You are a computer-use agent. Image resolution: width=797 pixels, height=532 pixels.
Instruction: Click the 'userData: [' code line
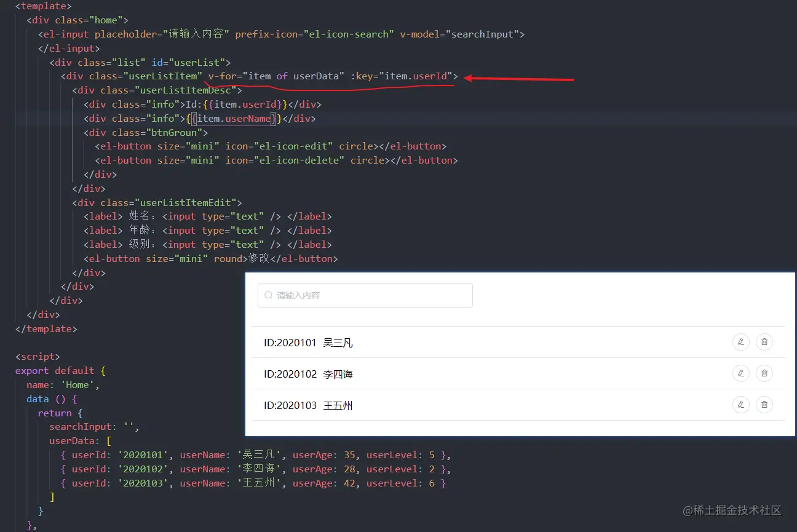(81, 441)
